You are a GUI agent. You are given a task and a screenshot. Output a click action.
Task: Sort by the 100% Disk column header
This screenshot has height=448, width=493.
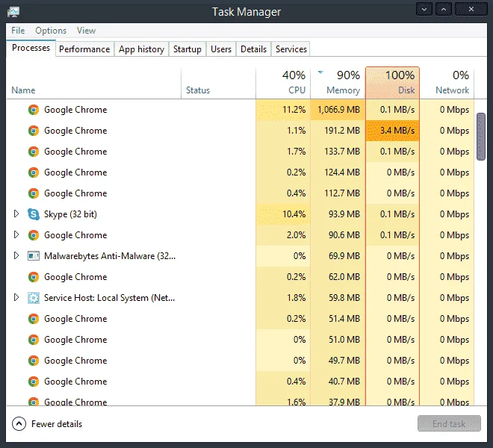pos(392,83)
